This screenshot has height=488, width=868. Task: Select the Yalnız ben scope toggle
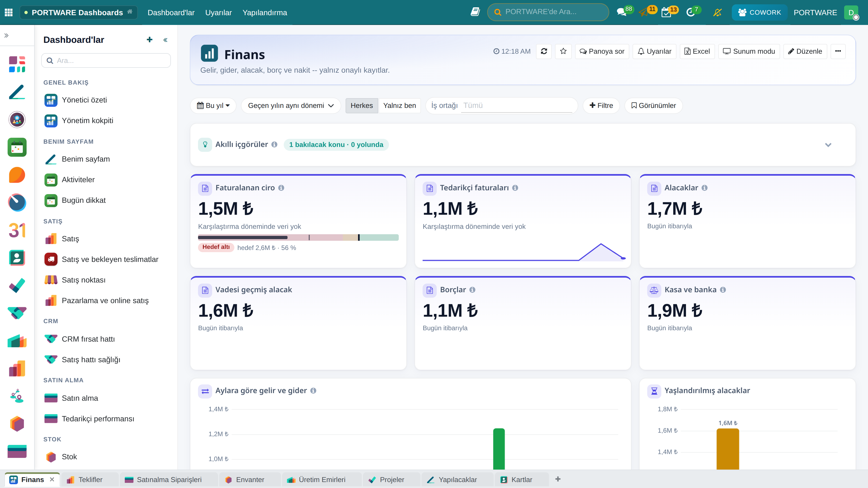pos(399,105)
